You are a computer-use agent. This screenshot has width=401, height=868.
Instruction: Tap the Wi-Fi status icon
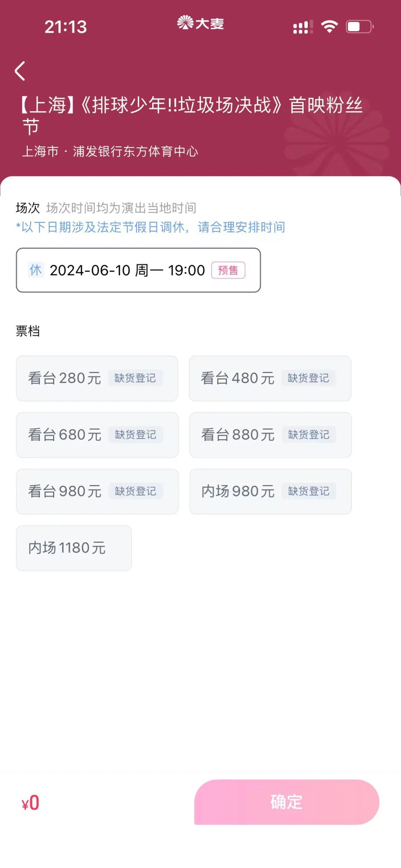(x=329, y=27)
